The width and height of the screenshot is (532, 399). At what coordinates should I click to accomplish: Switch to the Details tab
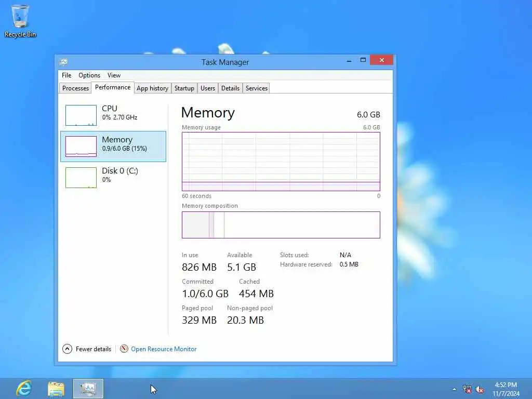tap(230, 88)
